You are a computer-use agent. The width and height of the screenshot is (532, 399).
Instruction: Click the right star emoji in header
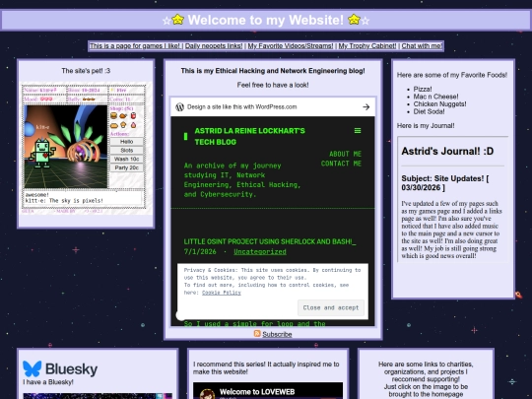coord(354,20)
